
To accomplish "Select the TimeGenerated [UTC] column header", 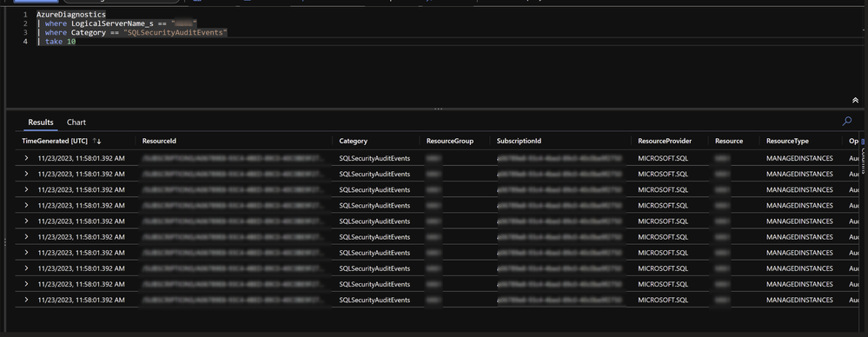I will point(56,141).
